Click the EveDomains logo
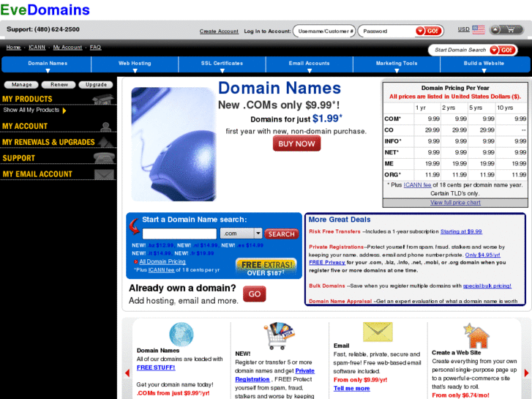The image size is (532, 399). [x=45, y=10]
